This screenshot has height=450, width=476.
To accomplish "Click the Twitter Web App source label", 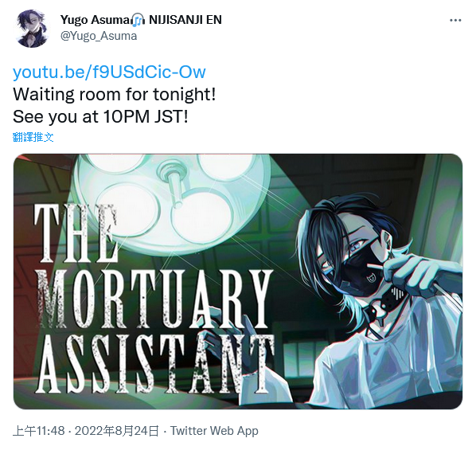I will (x=214, y=431).
